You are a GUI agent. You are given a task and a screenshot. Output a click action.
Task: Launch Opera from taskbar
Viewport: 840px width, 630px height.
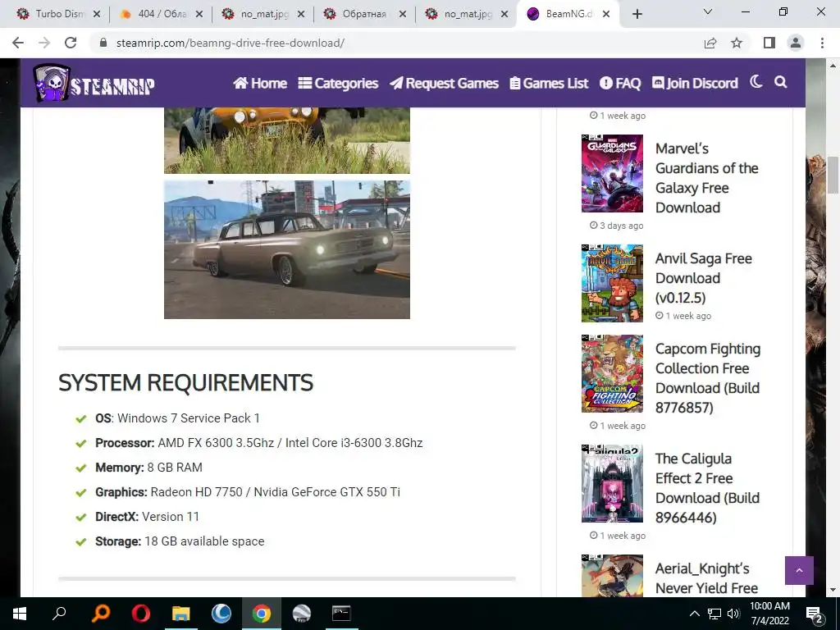point(140,614)
